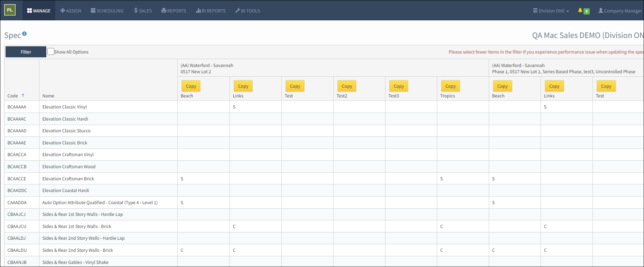The image size is (644, 267).
Task: Select Sides & Rear 2nd Story Walls - Hardie Lap
Action: (84, 238)
